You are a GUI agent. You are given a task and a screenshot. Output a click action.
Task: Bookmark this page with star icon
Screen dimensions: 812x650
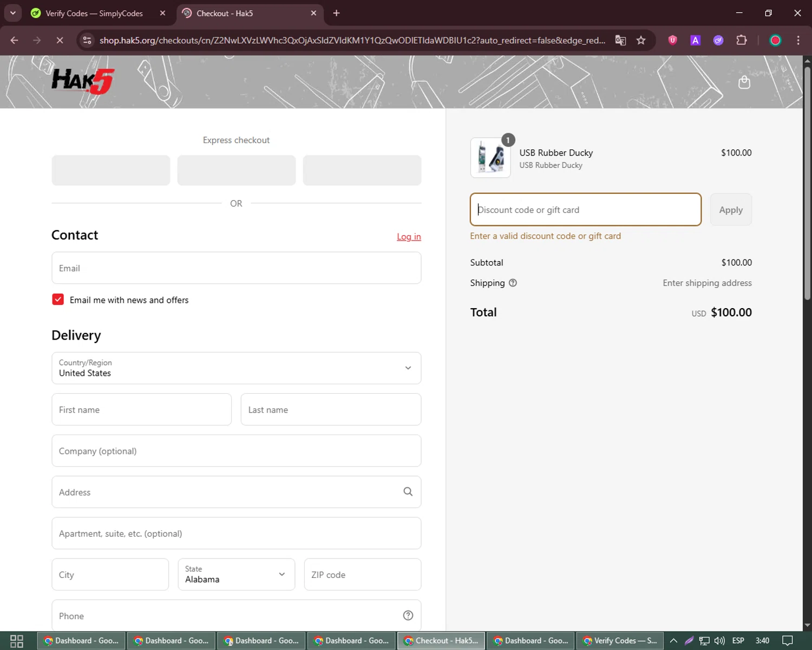click(641, 40)
